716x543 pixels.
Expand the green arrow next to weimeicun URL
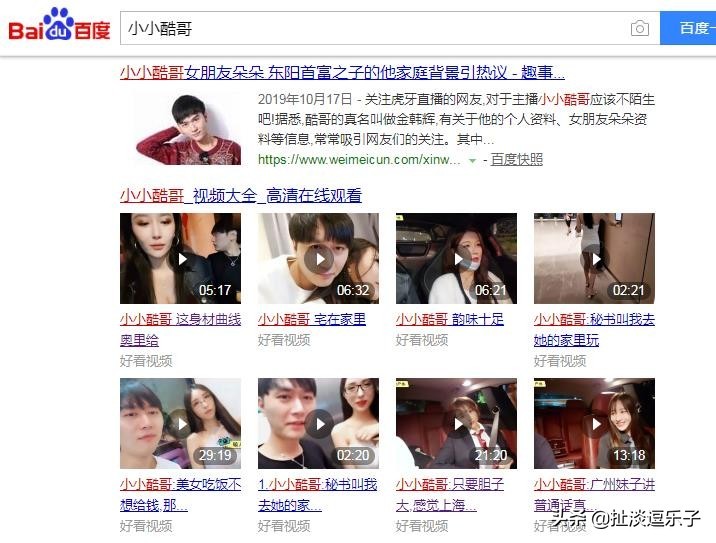pyautogui.click(x=473, y=160)
